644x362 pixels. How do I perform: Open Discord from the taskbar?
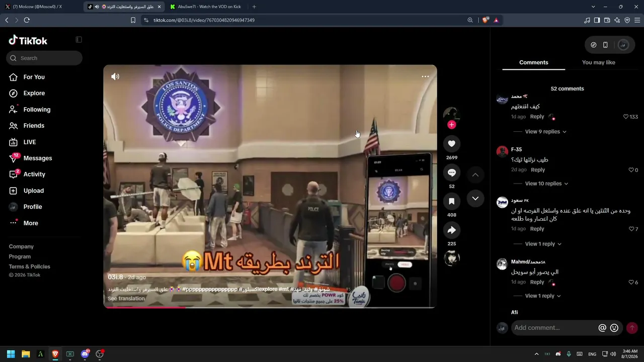pos(85,354)
